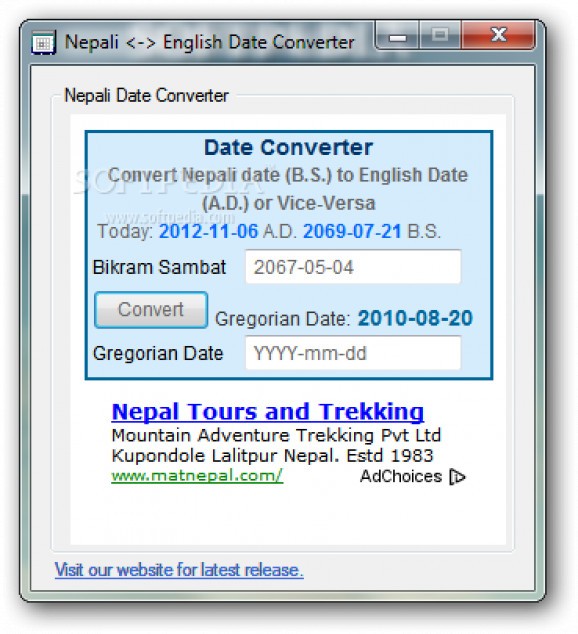
Task: Click Mountain Adventure Trekking Pvt Ltd text
Action: [x=276, y=435]
